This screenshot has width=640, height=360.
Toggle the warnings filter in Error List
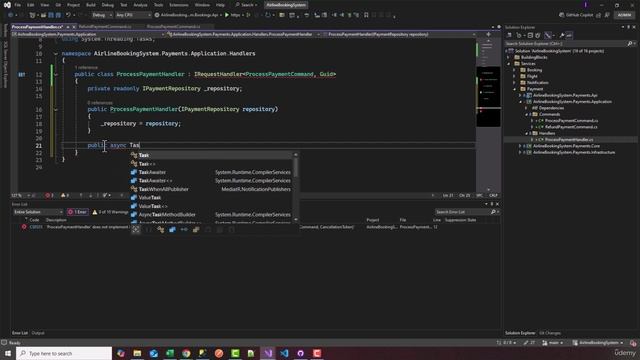point(110,212)
